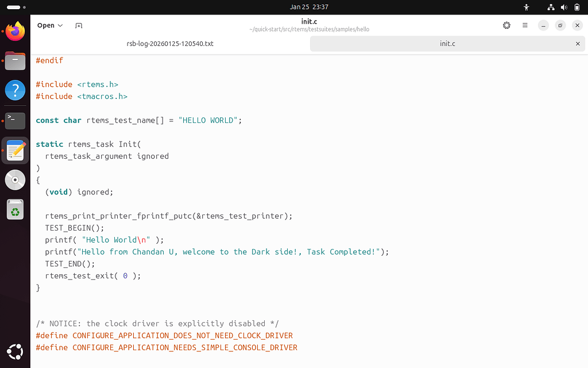
Task: Click the printf "Hello World\n" line
Action: click(x=105, y=240)
